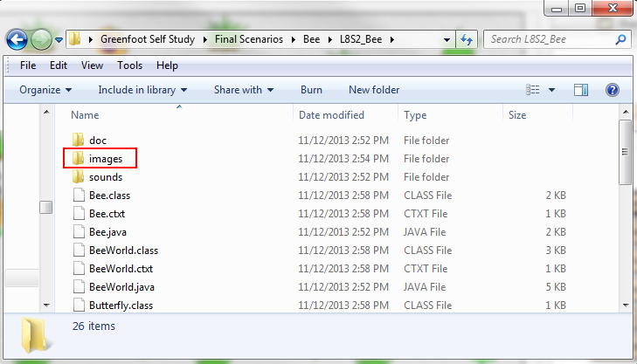Sort by Date modified column header
Viewport: 637px width, 364px height.
[x=331, y=115]
